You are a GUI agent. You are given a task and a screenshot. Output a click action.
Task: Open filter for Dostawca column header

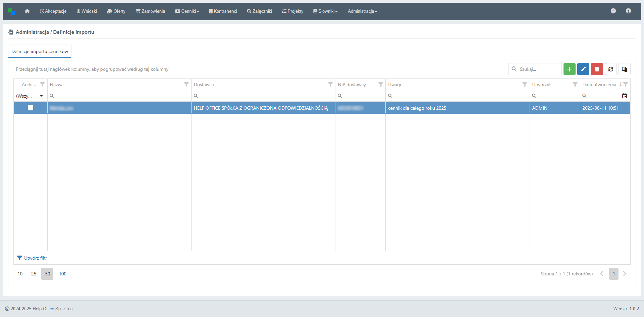point(330,85)
